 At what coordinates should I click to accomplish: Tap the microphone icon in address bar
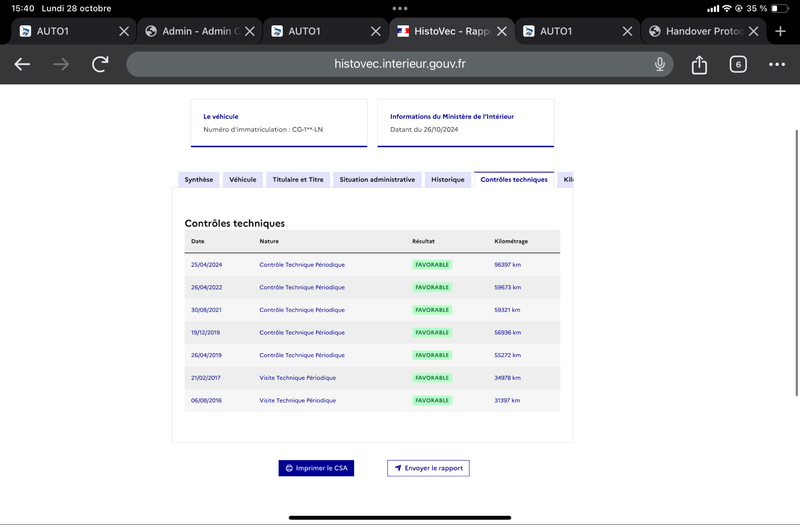pyautogui.click(x=660, y=64)
